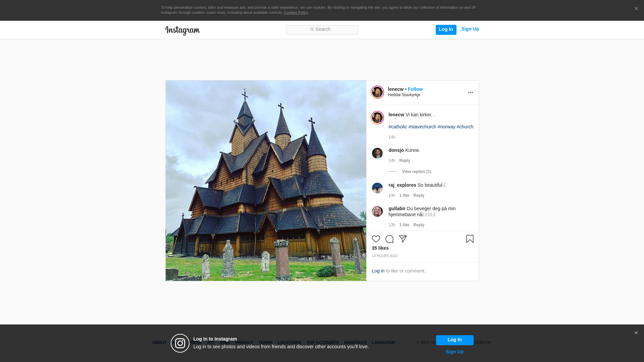
Task: Open the TOP ACCOUNTS footer item
Action: (x=322, y=343)
